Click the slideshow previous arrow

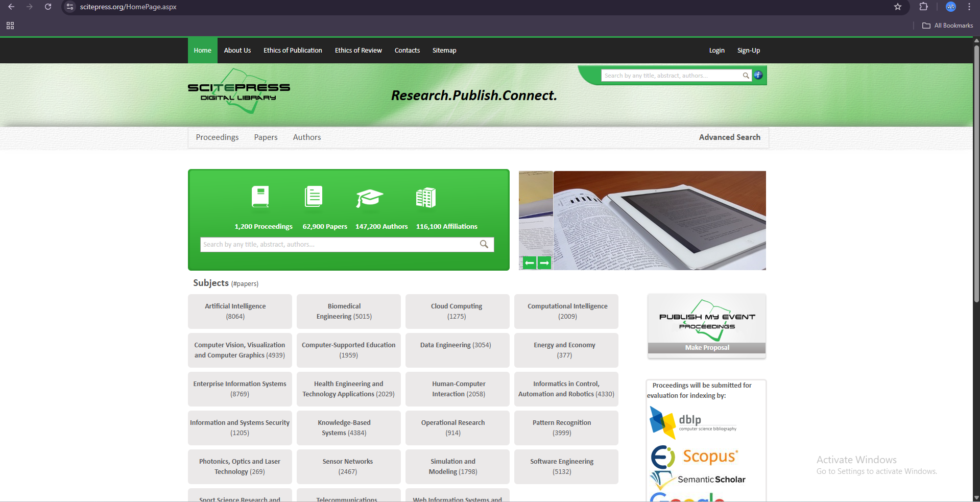tap(530, 263)
